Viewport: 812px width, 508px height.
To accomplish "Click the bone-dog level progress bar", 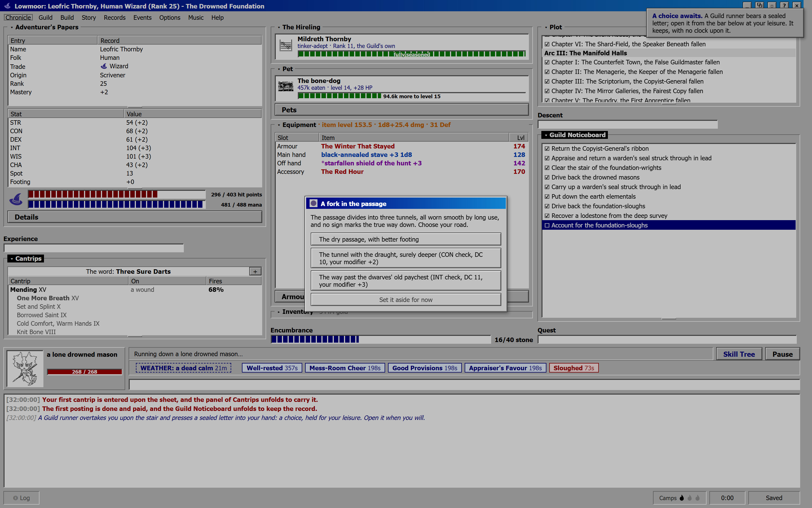I will [411, 96].
